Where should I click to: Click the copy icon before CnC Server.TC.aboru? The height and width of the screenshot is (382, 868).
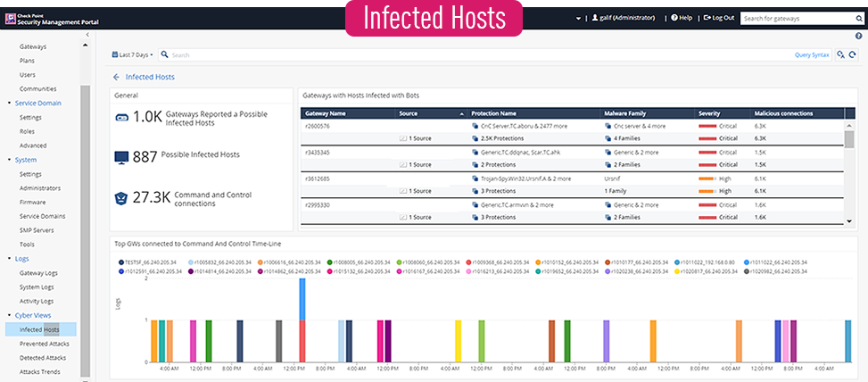pyautogui.click(x=475, y=126)
